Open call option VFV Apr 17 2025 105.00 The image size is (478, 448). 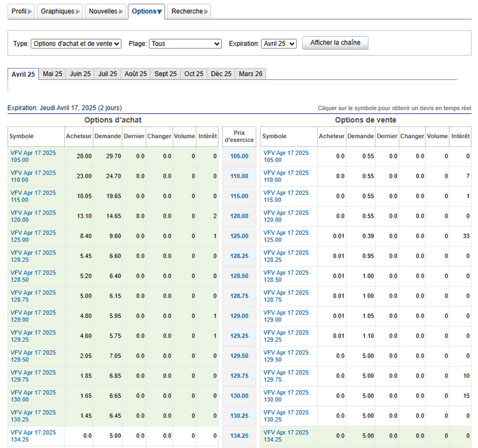coord(33,156)
